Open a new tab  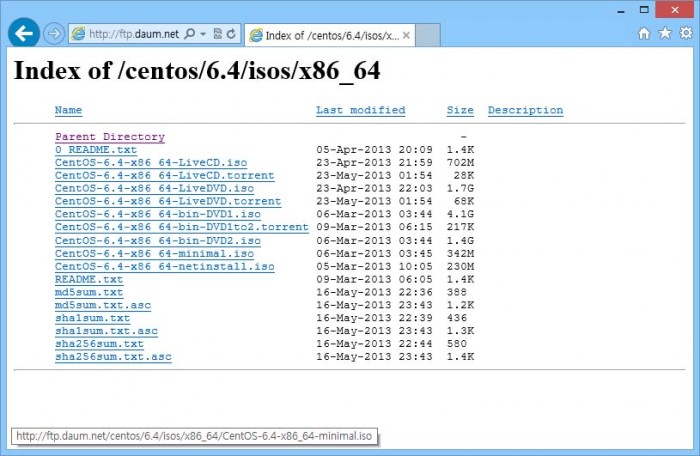pos(428,35)
